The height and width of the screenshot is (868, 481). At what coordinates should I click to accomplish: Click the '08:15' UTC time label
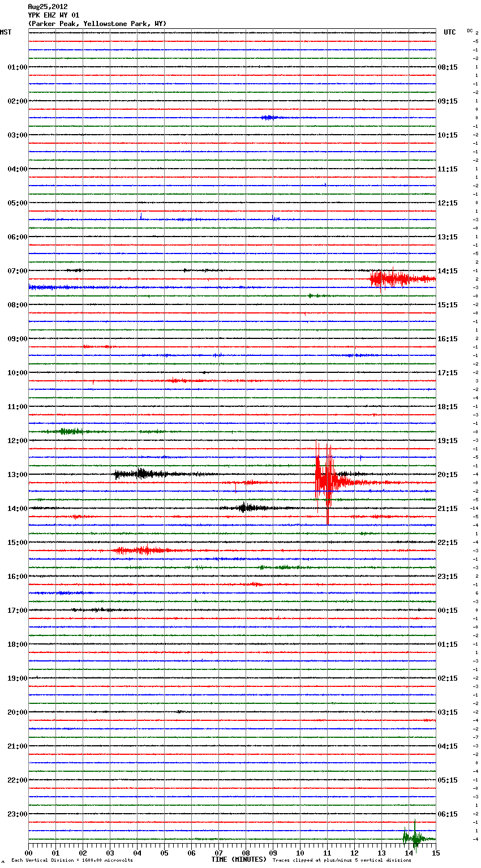(448, 67)
